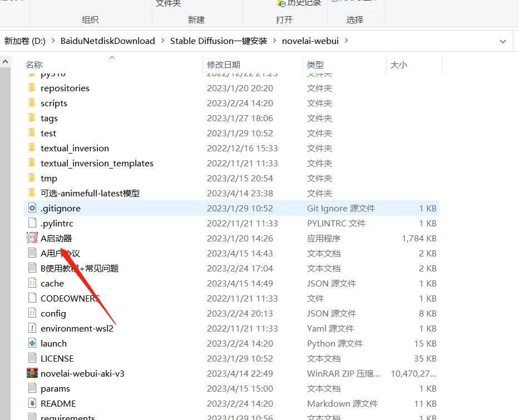Expand chevron after BaiduNetdiskDownload breadcrumb
Screen dimensions: 519x420
click(162, 41)
